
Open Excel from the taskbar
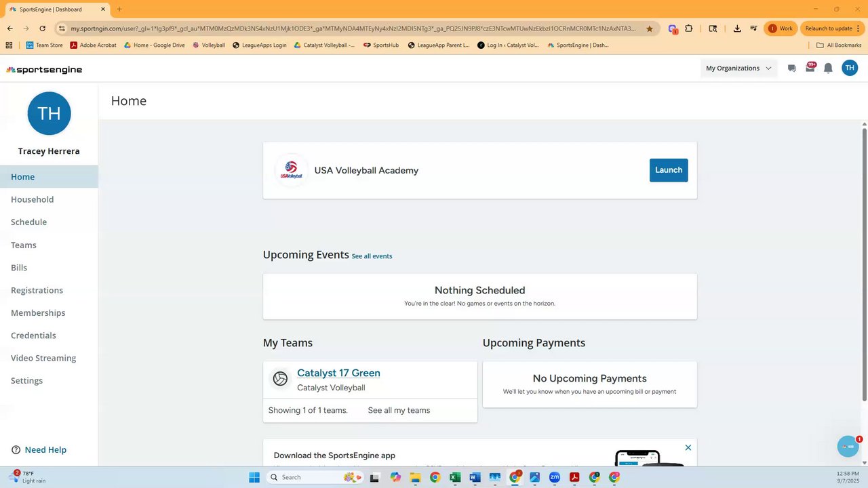[x=455, y=477]
